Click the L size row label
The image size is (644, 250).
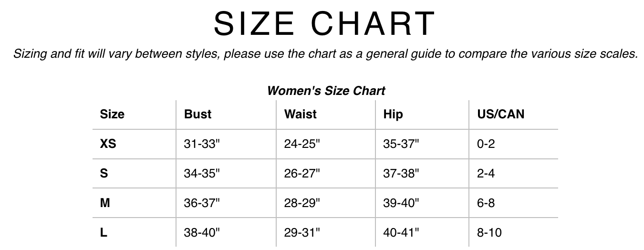pyautogui.click(x=104, y=232)
